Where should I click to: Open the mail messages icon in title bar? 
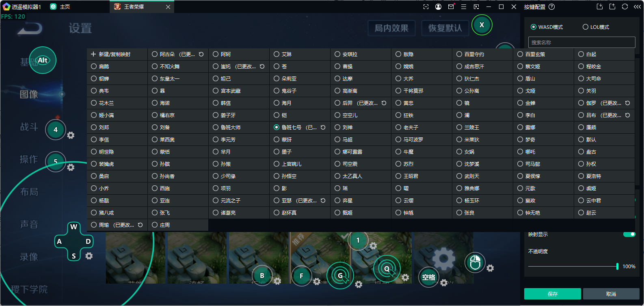pyautogui.click(x=451, y=7)
